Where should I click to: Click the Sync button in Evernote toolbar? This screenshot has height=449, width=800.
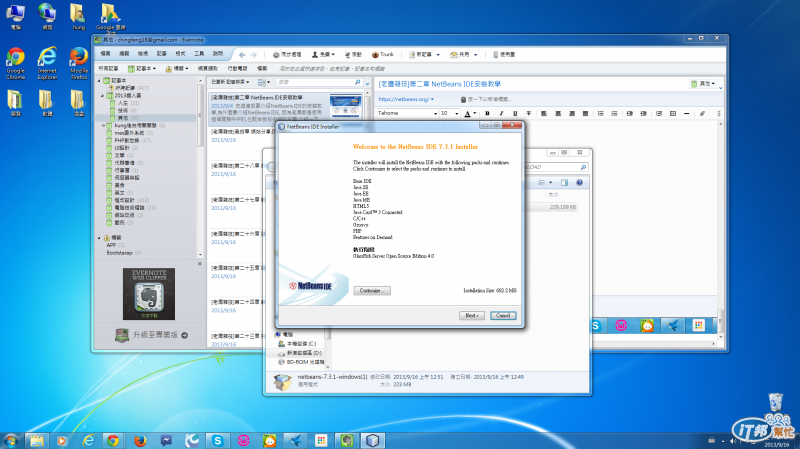287,55
